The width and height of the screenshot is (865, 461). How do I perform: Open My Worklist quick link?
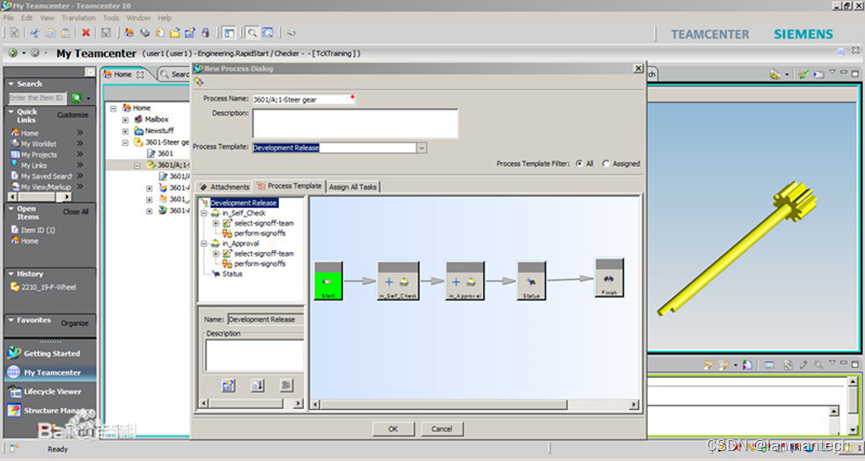click(39, 144)
